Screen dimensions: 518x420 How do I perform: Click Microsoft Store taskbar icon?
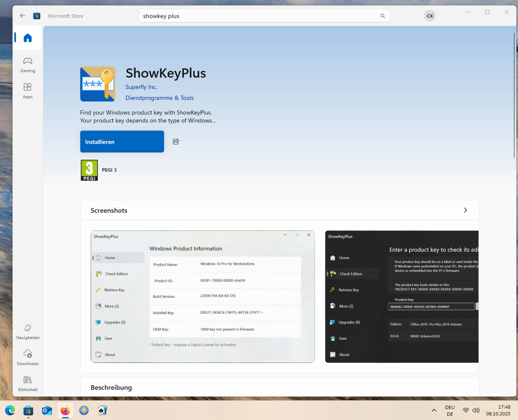tap(29, 410)
